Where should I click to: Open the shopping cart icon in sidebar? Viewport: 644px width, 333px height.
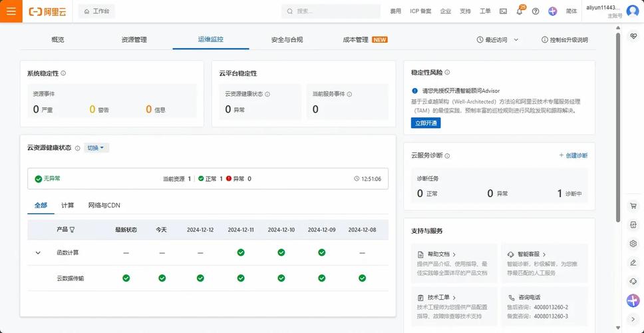(633, 206)
